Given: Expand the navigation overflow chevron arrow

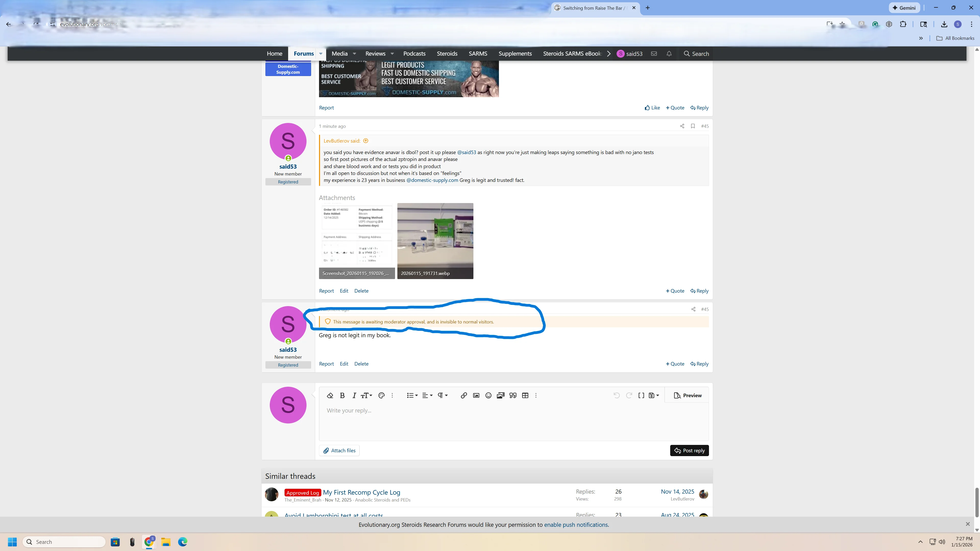Looking at the screenshot, I should pos(609,54).
